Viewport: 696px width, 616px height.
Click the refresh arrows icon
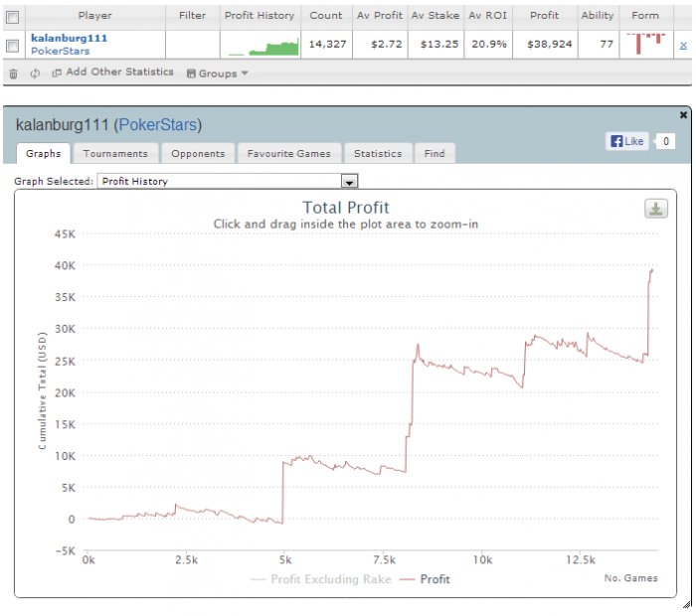click(x=35, y=74)
